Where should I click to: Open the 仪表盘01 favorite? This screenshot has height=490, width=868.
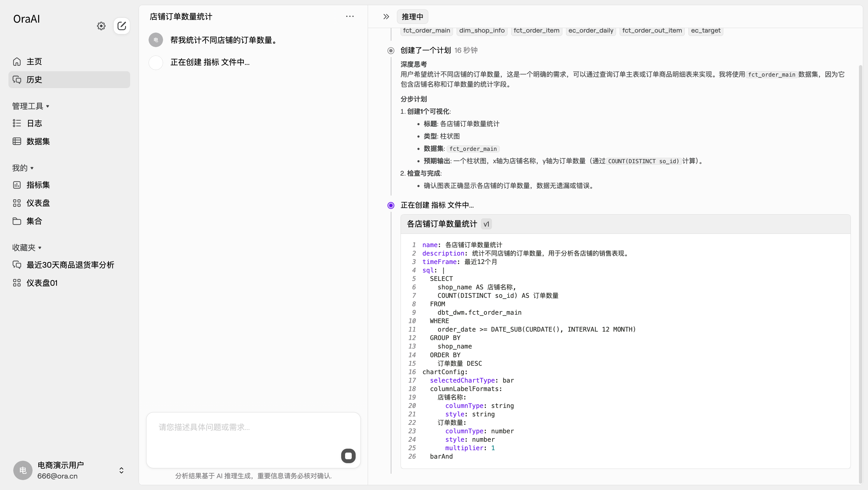pyautogui.click(x=42, y=283)
